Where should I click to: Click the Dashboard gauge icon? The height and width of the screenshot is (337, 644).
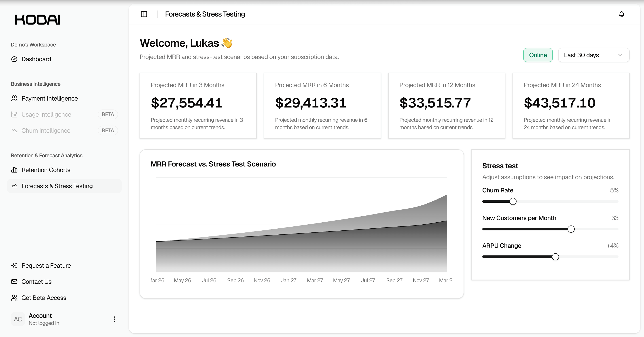click(14, 59)
